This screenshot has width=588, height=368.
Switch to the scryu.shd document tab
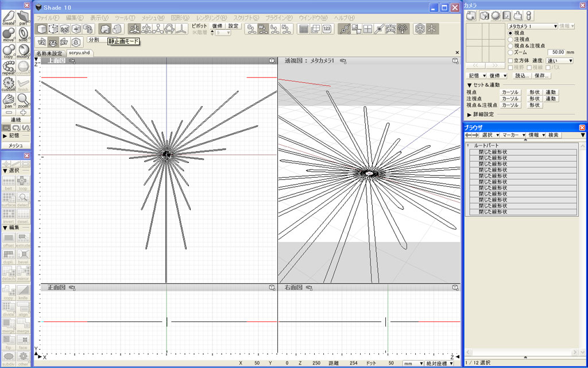tap(79, 53)
